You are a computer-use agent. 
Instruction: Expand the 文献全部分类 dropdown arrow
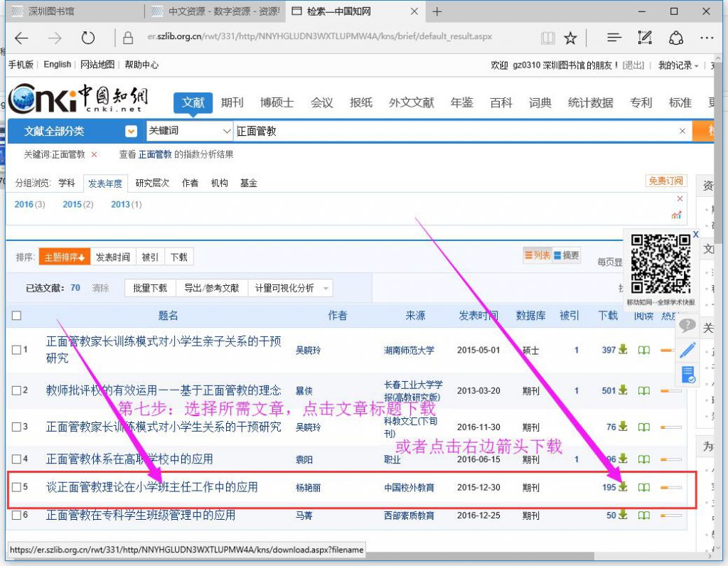tap(131, 131)
